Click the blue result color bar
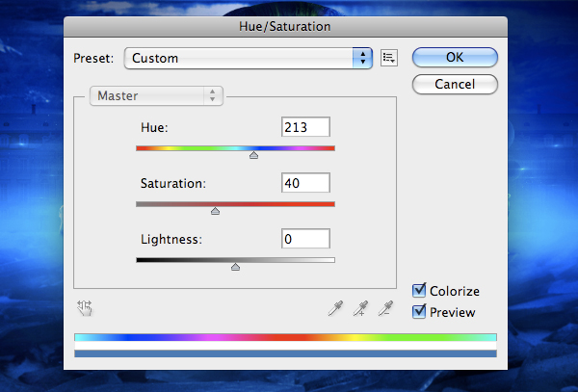The image size is (578, 392). point(285,353)
